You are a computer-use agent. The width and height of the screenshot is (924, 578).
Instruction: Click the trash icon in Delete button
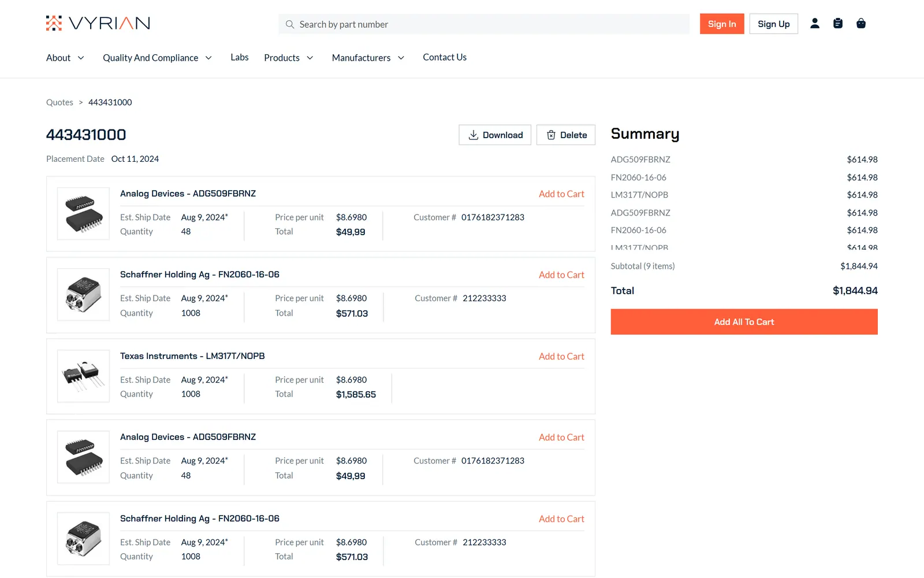pos(551,135)
